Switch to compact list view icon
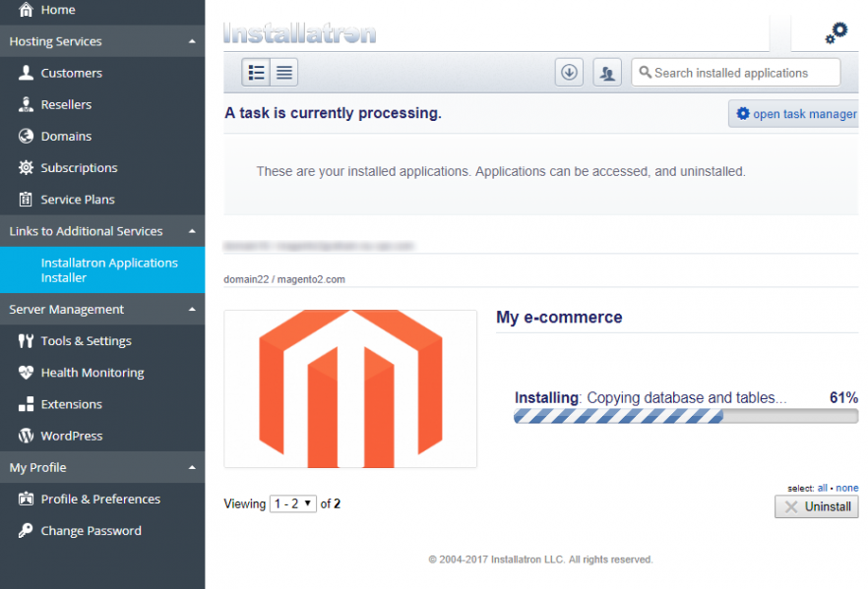 coord(284,73)
